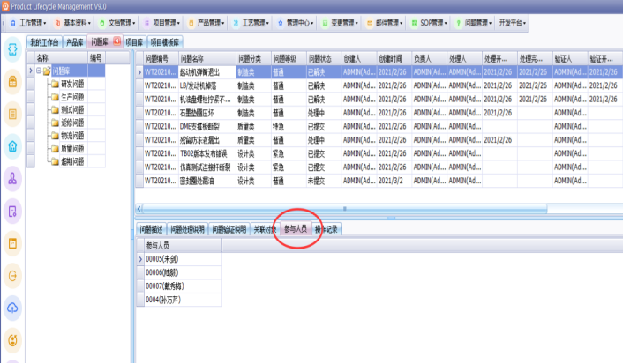
Task: Select the row TB02版本发布错误
Action: point(379,153)
